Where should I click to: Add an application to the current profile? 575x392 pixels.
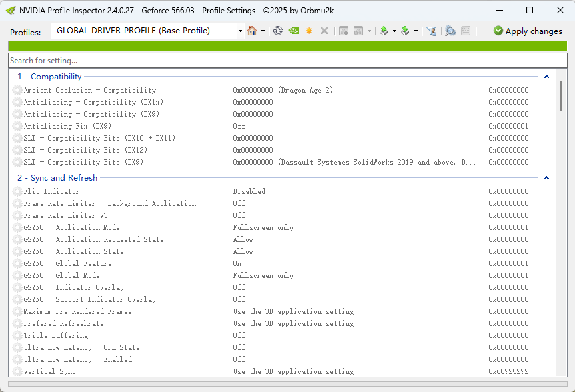point(343,31)
